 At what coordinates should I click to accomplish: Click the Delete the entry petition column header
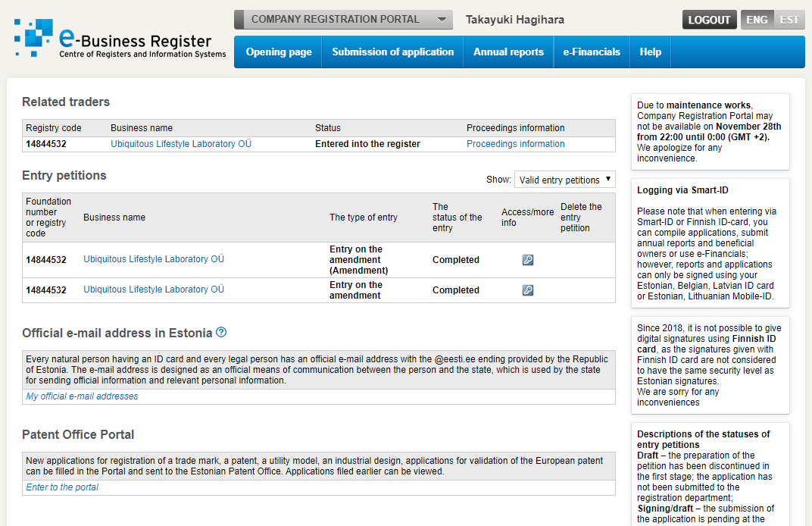[581, 217]
